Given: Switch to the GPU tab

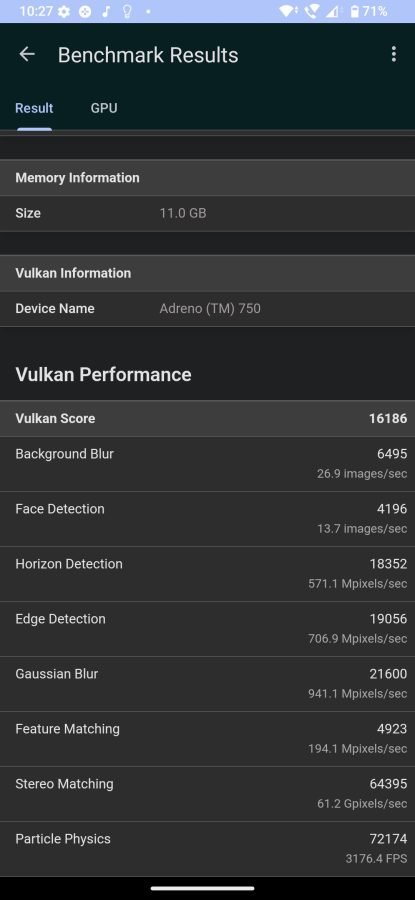Looking at the screenshot, I should tap(104, 108).
